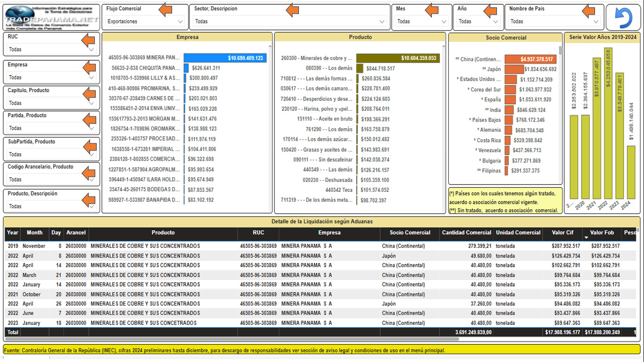Click the Socio Comercial table column header
This screenshot has height=362, width=644.
tap(410, 233)
